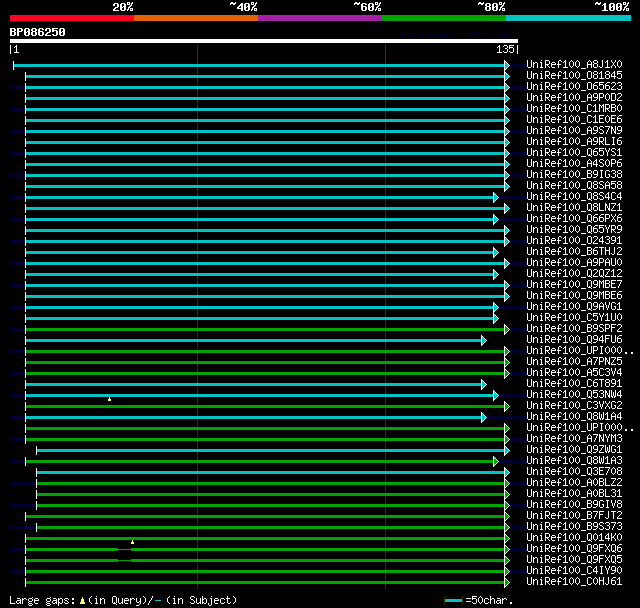Click the UniRef100_B9S373 label
The height and width of the screenshot is (608, 640).
(x=574, y=527)
